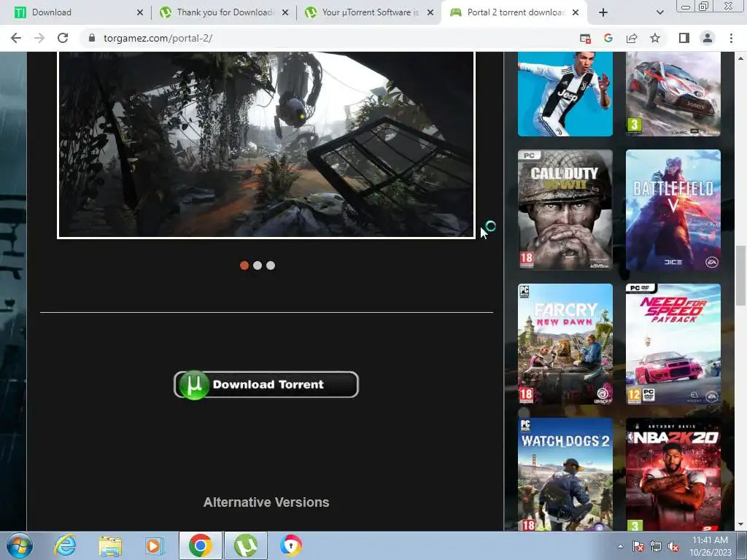747x560 pixels.
Task: Go back to the previous page
Action: tap(16, 38)
